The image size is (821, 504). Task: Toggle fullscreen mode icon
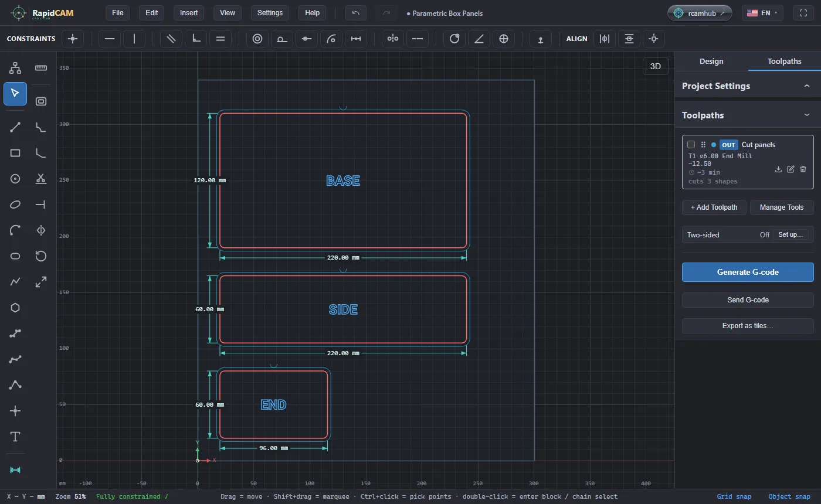pyautogui.click(x=803, y=13)
